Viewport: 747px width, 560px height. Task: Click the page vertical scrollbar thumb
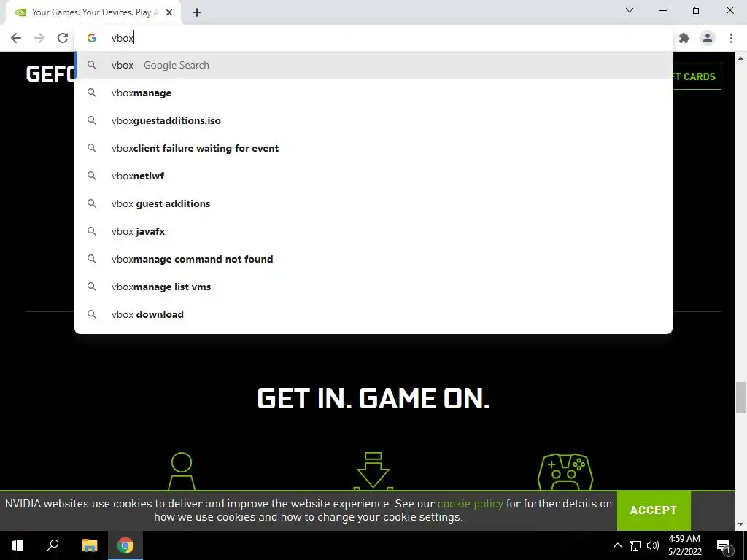click(741, 397)
